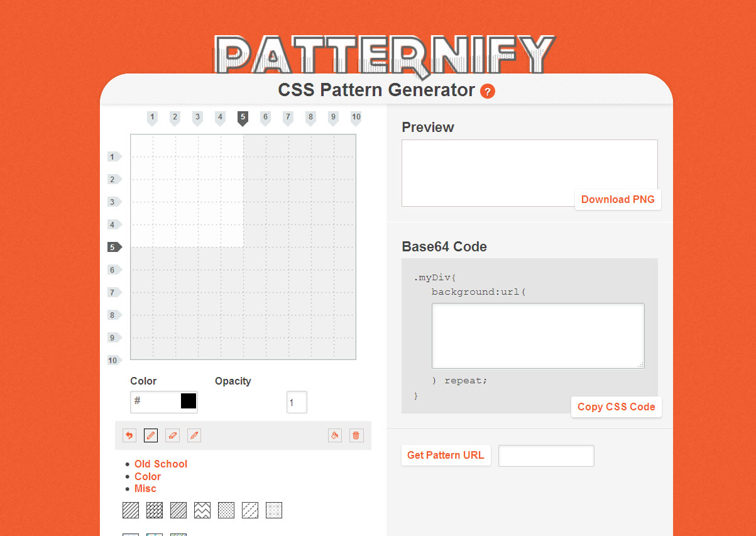
Task: Choose the gray diagonal lines preset
Action: click(x=178, y=510)
